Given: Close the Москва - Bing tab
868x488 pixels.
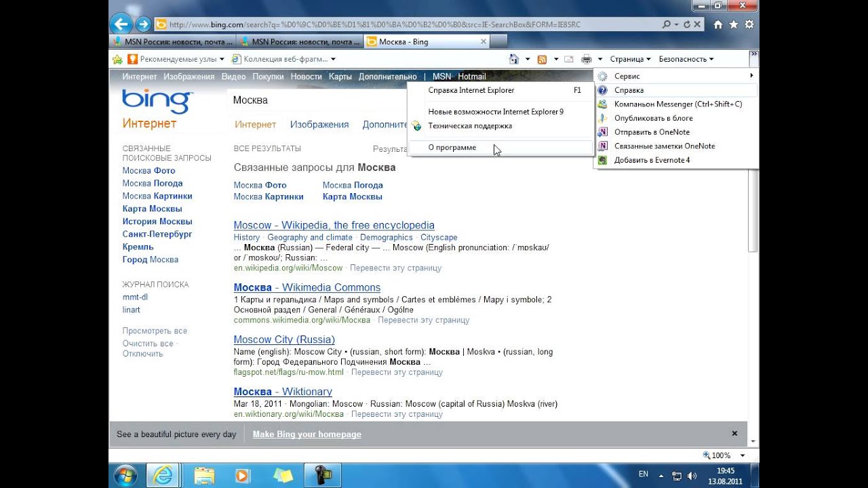Looking at the screenshot, I should point(484,41).
